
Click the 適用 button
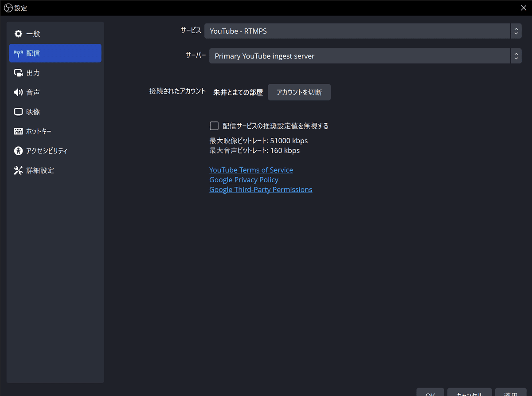click(511, 392)
